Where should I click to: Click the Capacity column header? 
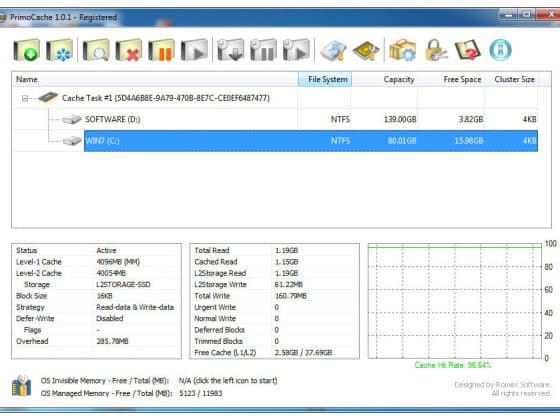[385, 79]
